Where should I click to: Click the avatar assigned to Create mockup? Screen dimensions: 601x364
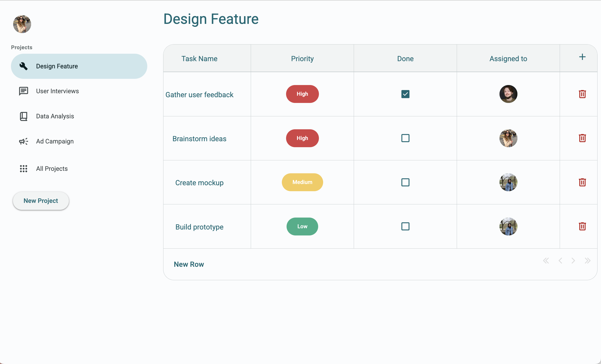coord(508,182)
